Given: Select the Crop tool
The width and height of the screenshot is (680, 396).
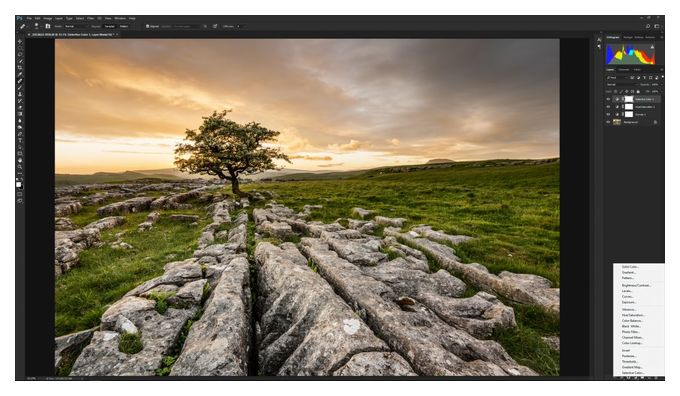Looking at the screenshot, I should 20,68.
